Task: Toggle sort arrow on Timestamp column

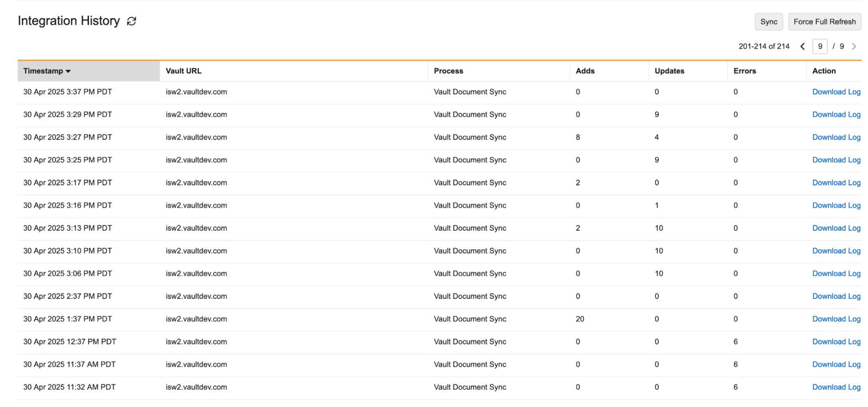Action: click(x=68, y=71)
